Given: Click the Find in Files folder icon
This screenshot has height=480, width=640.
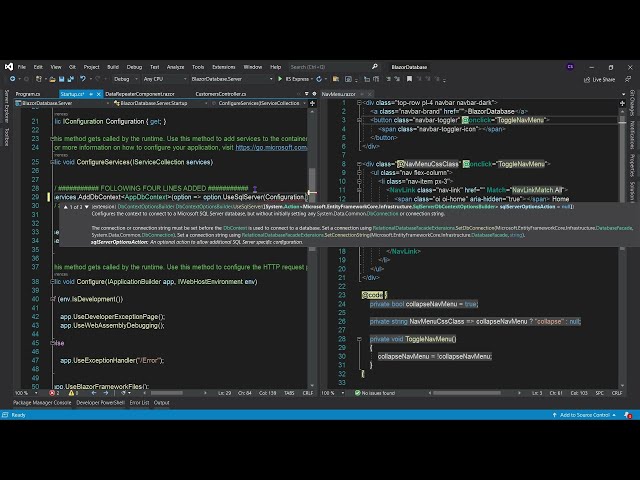Looking at the screenshot, I should click(336, 79).
